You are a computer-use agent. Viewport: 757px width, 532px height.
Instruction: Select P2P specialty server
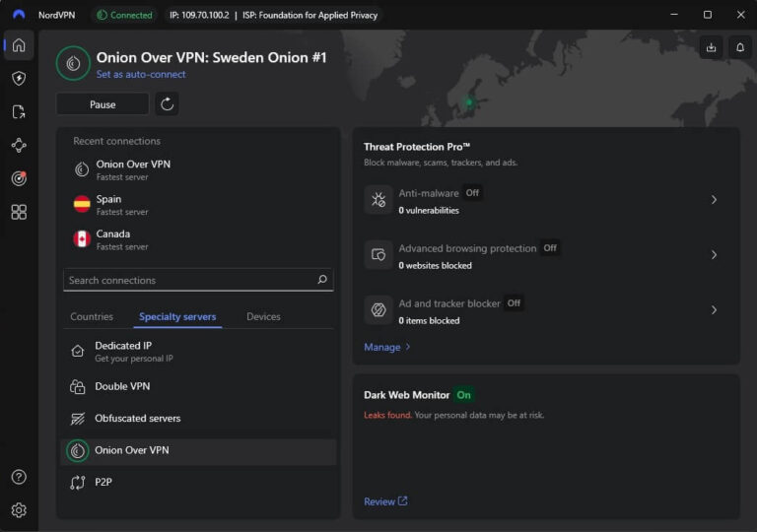point(198,483)
